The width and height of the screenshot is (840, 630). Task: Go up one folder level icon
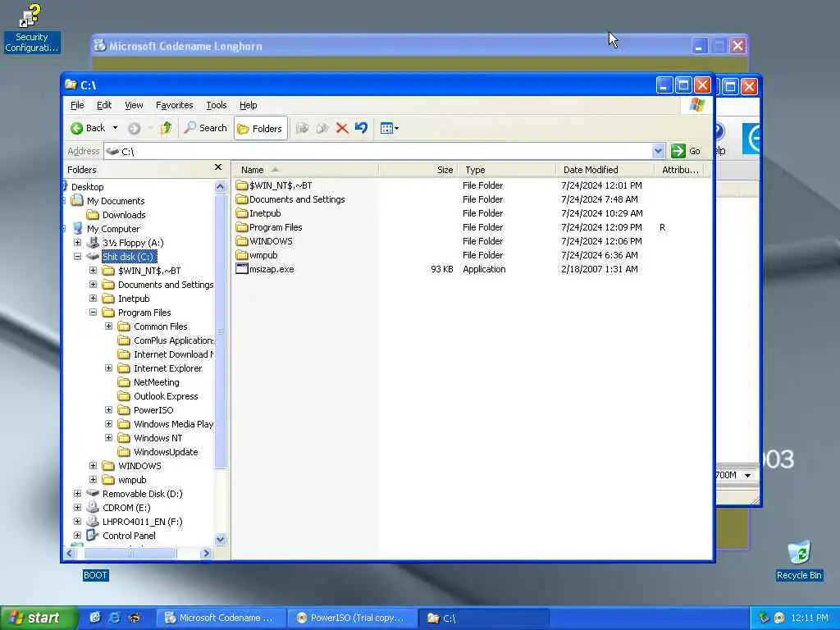[x=166, y=128]
